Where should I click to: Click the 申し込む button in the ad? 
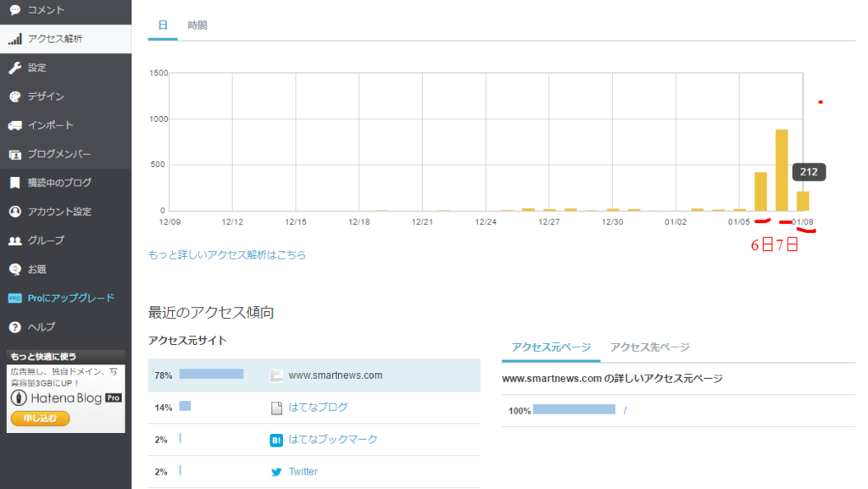41,418
